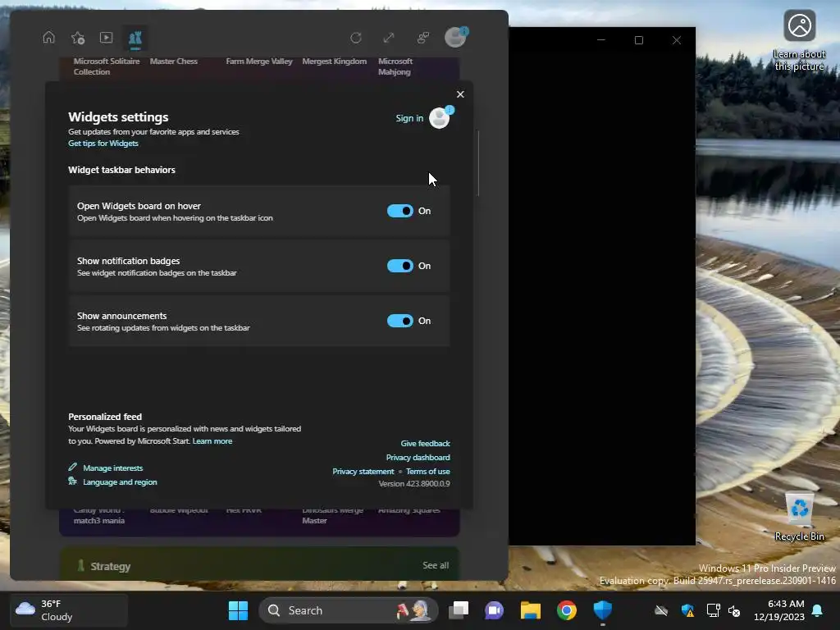Screen dimensions: 840x630
Task: Open the blue shield app on taskbar
Action: (x=603, y=610)
